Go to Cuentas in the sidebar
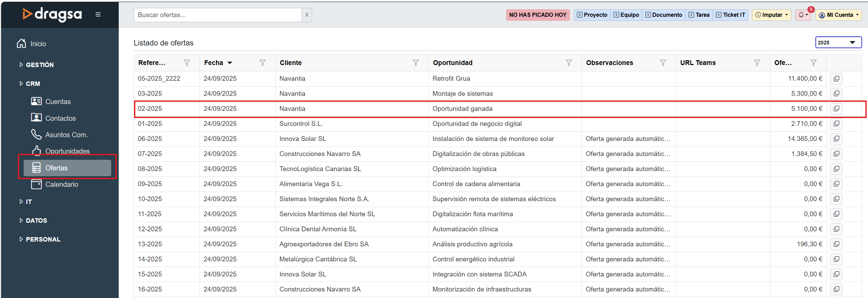Image resolution: width=868 pixels, height=298 pixels. [x=58, y=102]
